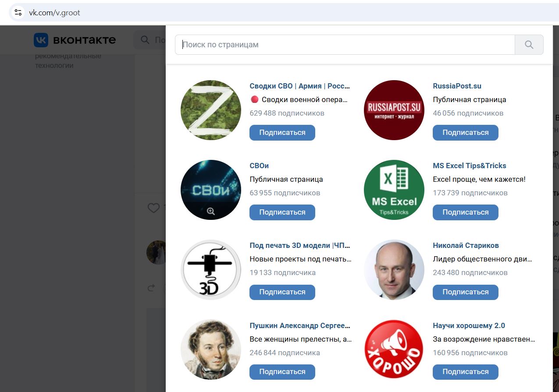
Task: Open the СВОи group avatar
Action: [x=211, y=190]
